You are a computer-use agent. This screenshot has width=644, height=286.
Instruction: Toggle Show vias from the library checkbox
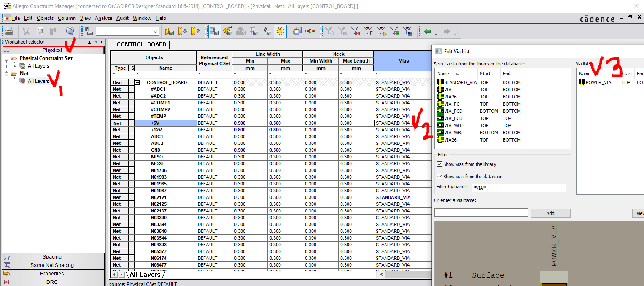(440, 164)
